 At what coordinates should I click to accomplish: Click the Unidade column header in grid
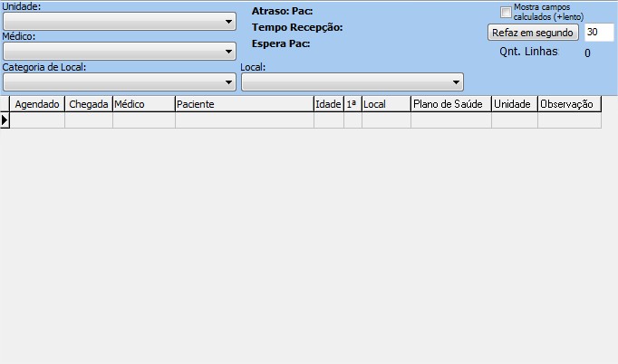(x=514, y=104)
